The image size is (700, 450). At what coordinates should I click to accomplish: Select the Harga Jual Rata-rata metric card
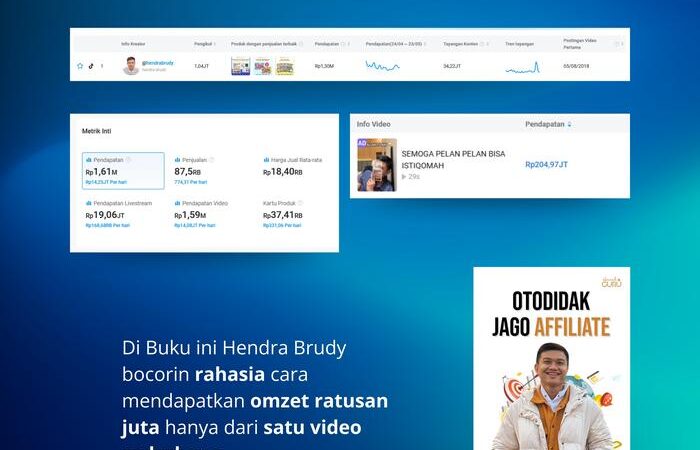pos(297,171)
